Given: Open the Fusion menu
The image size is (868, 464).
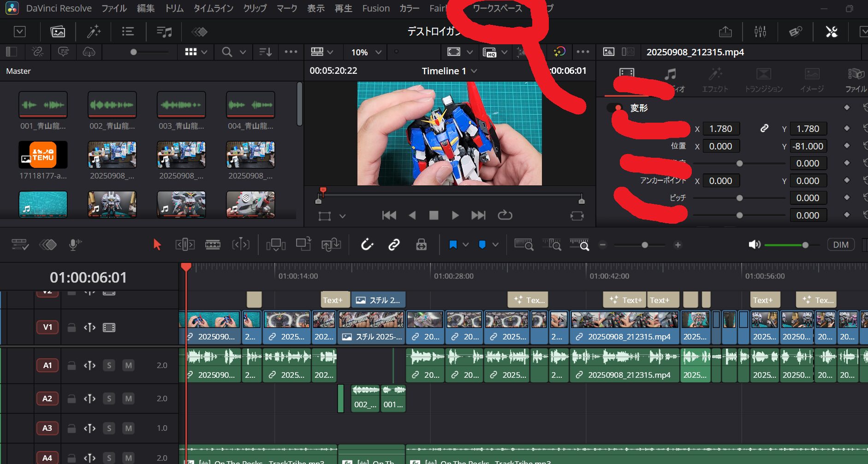Looking at the screenshot, I should click(376, 8).
